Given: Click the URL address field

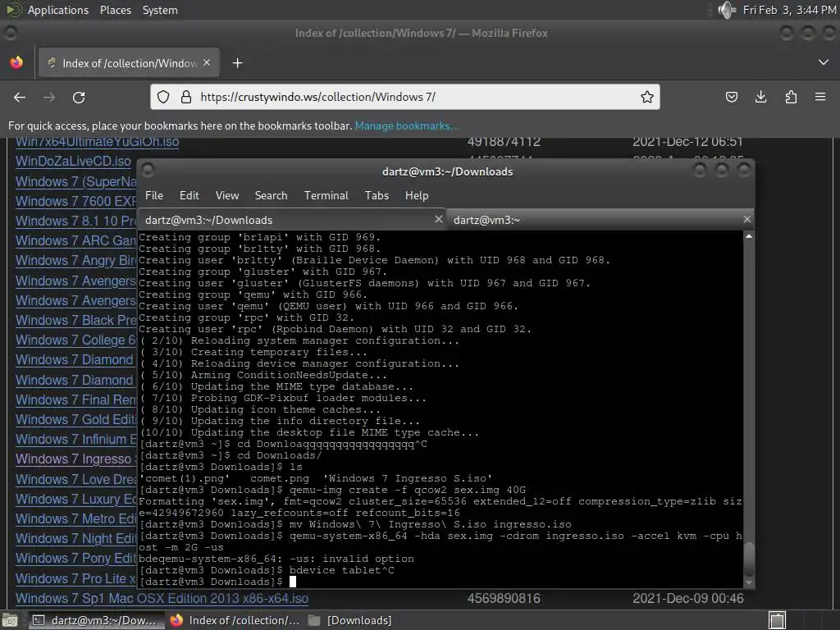Looking at the screenshot, I should pos(405,97).
